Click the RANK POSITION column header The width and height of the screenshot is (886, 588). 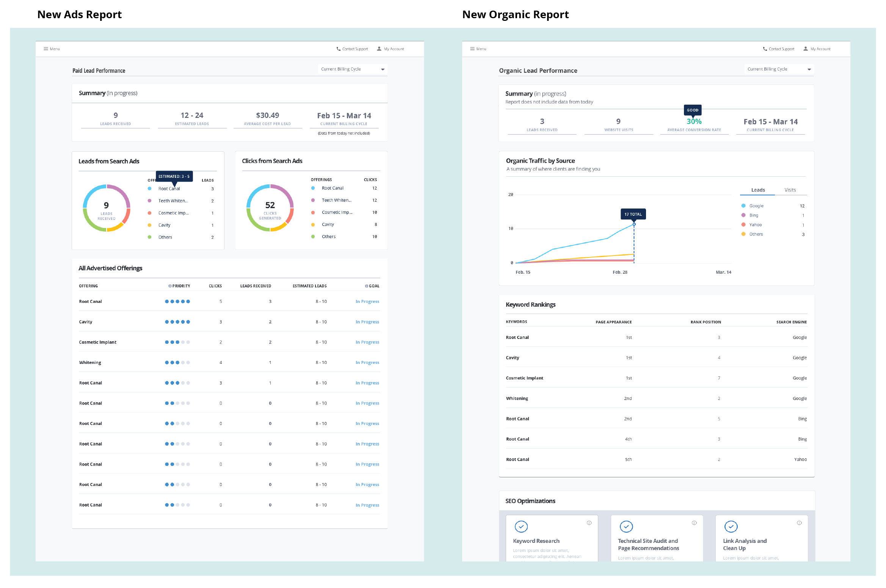706,322
